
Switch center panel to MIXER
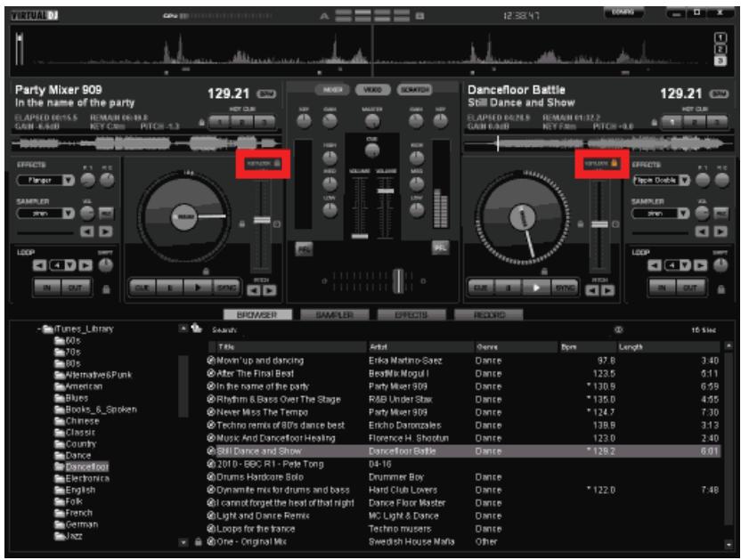tap(333, 89)
